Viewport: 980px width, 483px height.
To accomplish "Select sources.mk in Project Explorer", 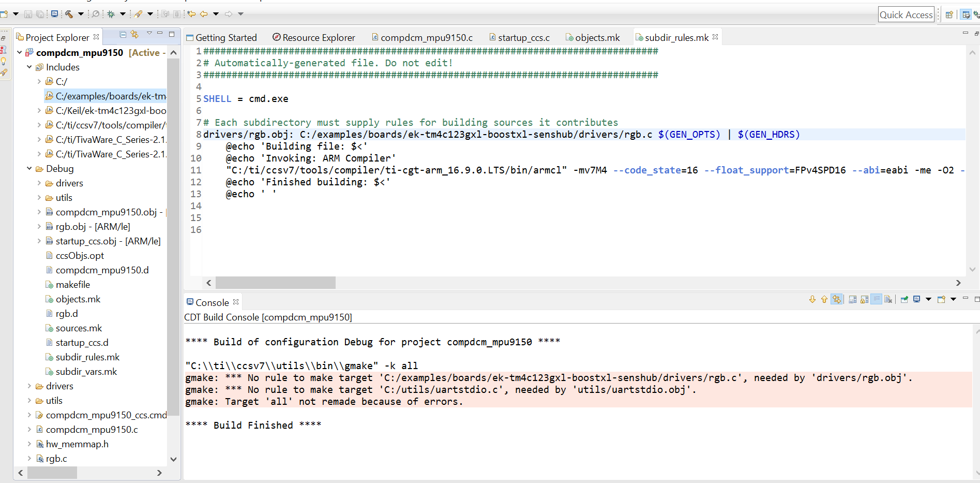I will click(x=79, y=328).
